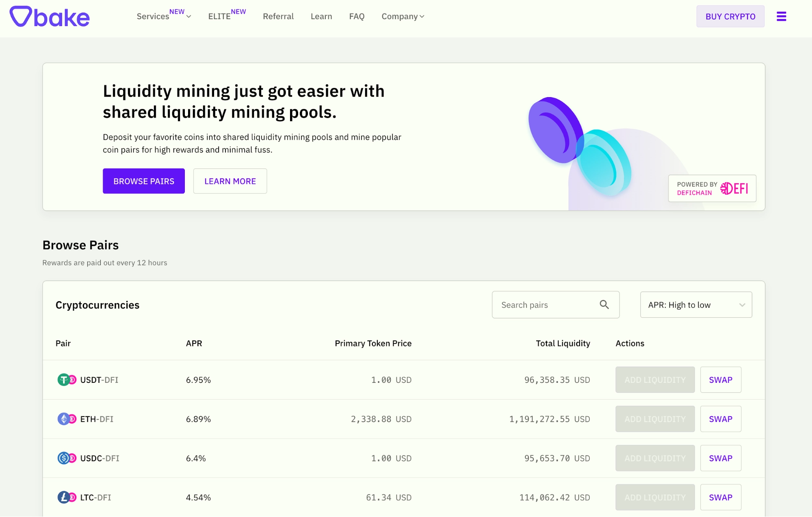Click the LTC-DFI pair icon
Viewport: 812px width, 517px height.
pos(67,497)
